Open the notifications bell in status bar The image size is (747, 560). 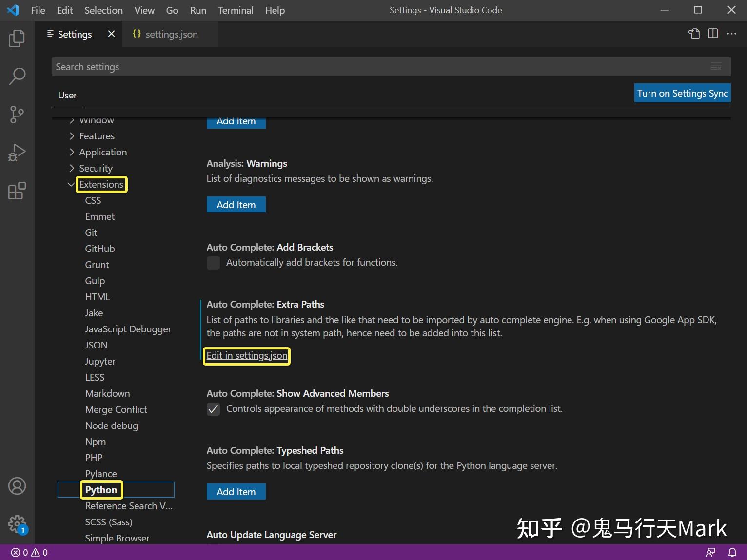coord(733,552)
